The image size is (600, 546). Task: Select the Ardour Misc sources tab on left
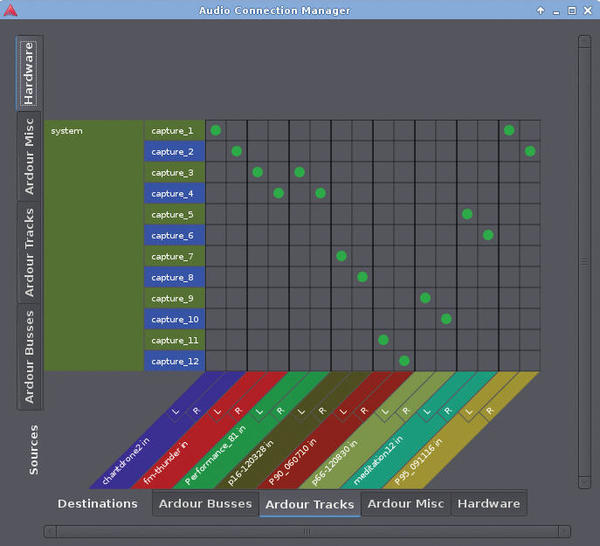(29, 156)
